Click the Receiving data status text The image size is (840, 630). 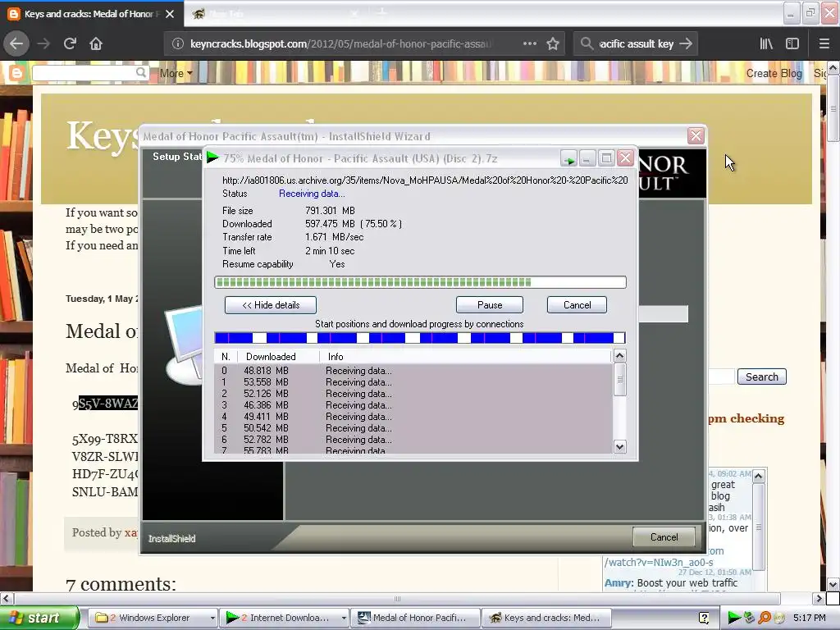pos(312,194)
